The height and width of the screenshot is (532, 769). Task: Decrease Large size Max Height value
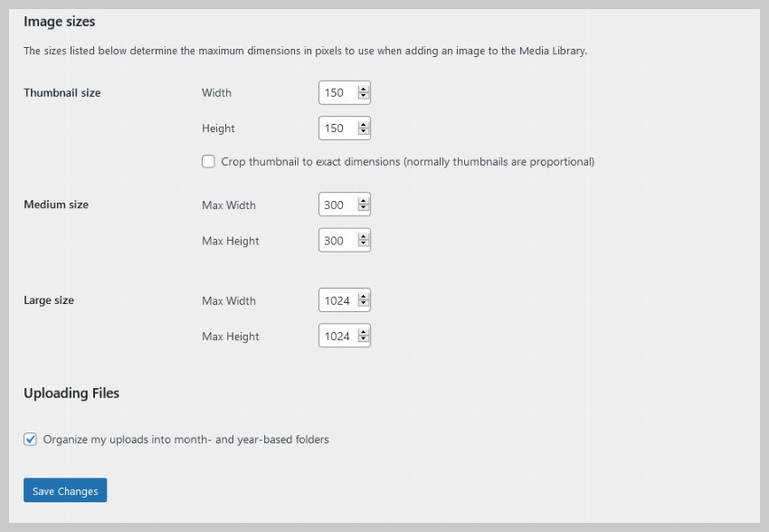coord(363,340)
